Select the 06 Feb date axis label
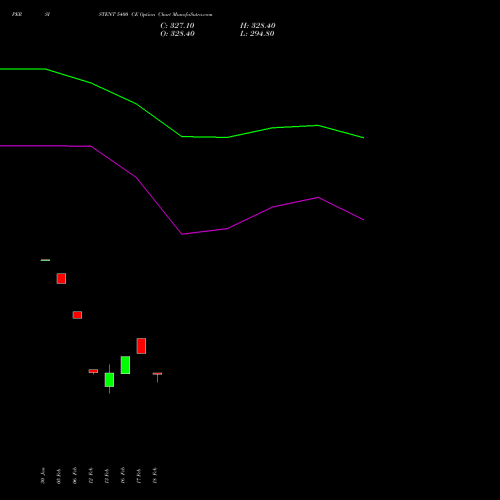Viewport: 500px width, 500px height. [x=75, y=476]
